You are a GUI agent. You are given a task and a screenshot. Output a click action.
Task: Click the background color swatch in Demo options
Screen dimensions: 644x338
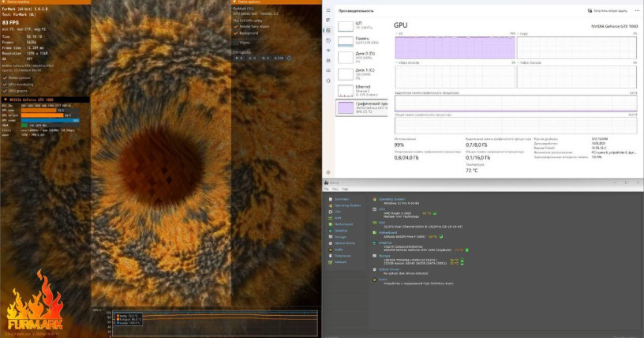(288, 58)
